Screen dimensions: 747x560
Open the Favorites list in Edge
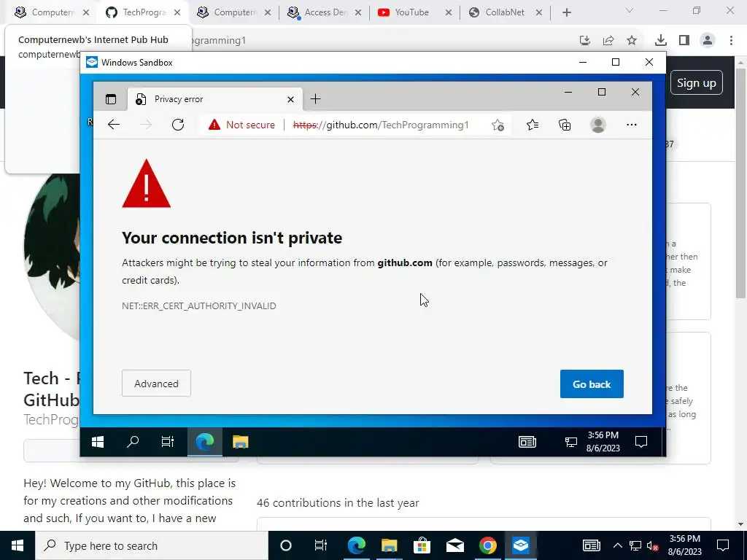coord(532,125)
